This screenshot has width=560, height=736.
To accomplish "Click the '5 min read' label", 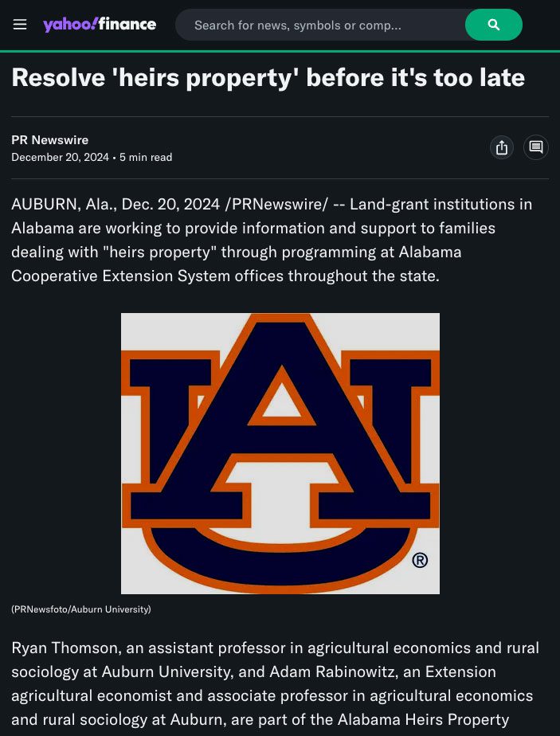I will (x=146, y=157).
